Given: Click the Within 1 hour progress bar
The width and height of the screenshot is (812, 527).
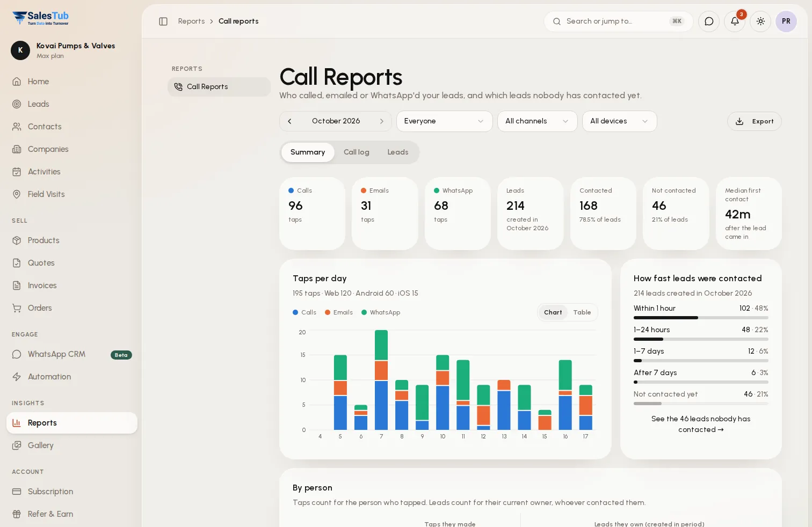Looking at the screenshot, I should (701, 318).
